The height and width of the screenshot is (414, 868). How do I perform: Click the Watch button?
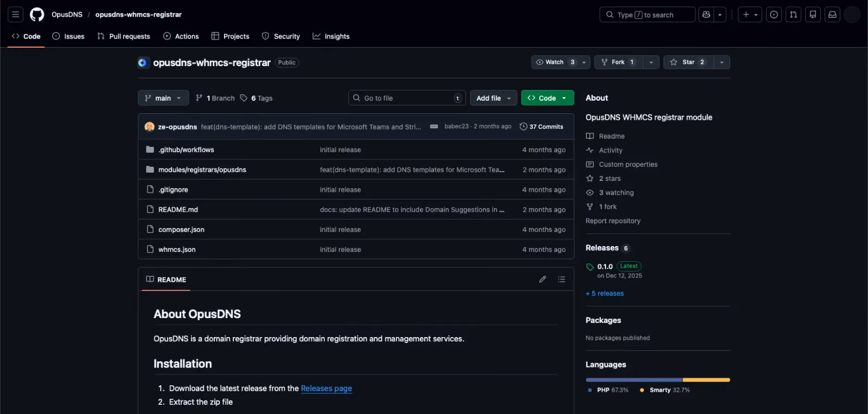555,62
